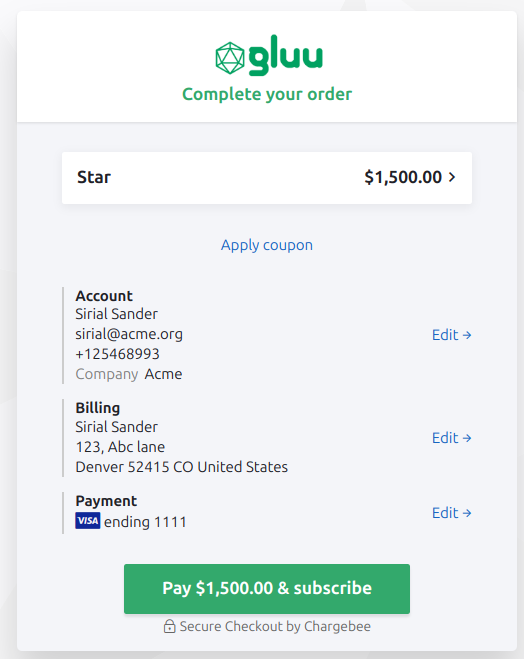Click the VISA card icon
This screenshot has height=659, width=524.
pos(88,521)
